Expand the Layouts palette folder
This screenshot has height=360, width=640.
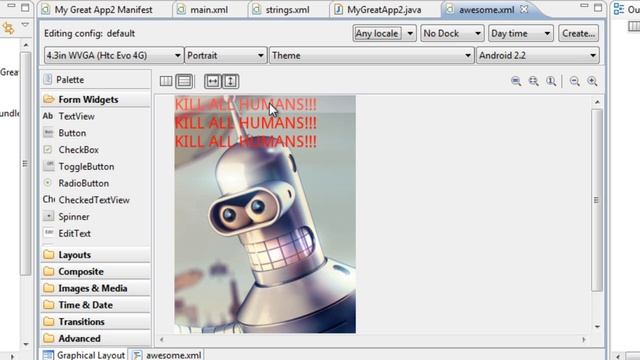click(x=96, y=255)
